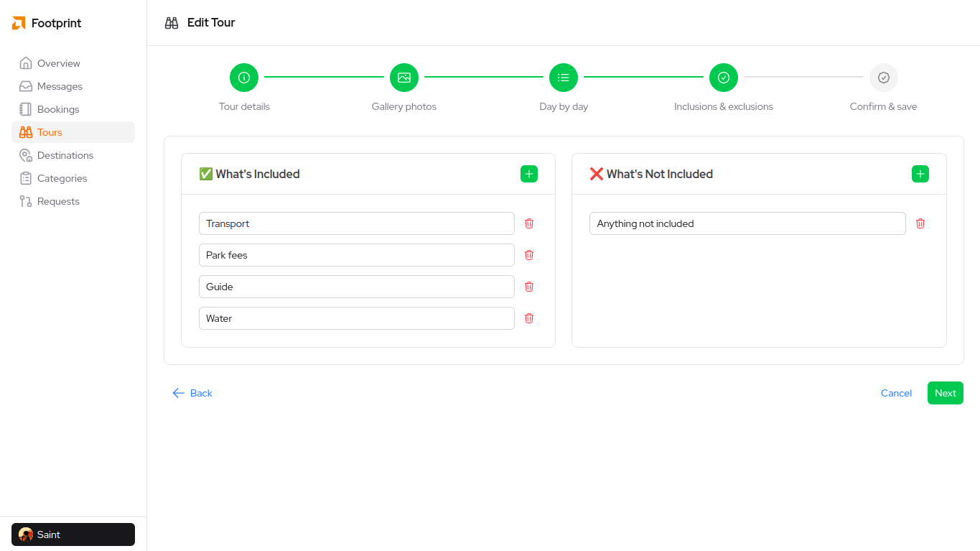Open the Saint user profile button

[73, 534]
